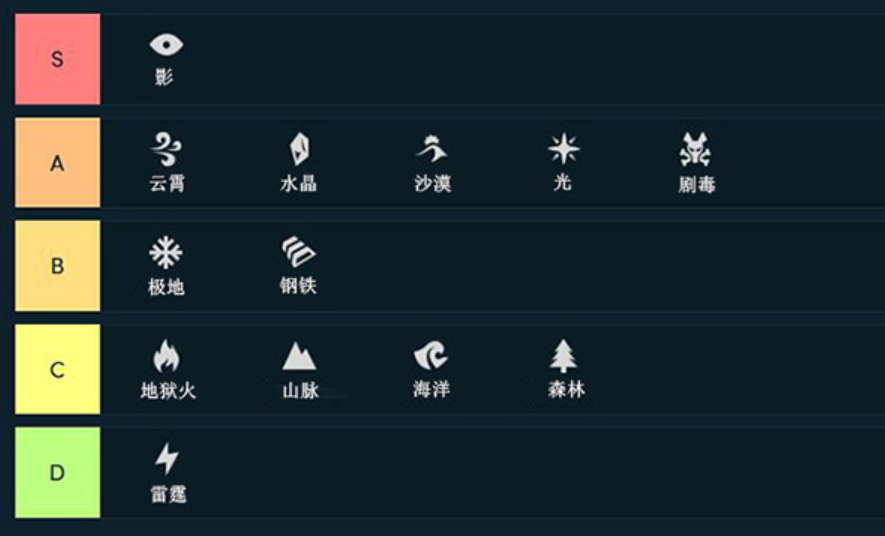Click the 极地 snowflake icon

tap(166, 253)
